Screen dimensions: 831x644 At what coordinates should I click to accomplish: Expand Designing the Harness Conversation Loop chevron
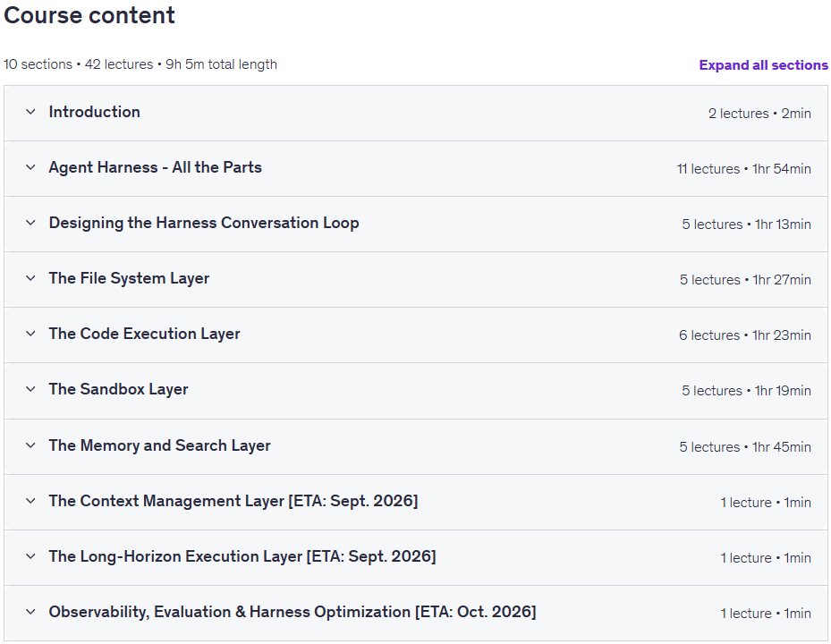click(30, 223)
